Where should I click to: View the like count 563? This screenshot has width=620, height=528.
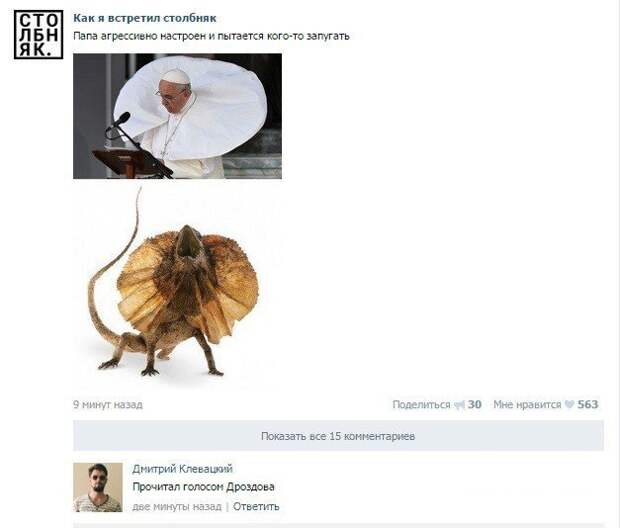pyautogui.click(x=588, y=405)
